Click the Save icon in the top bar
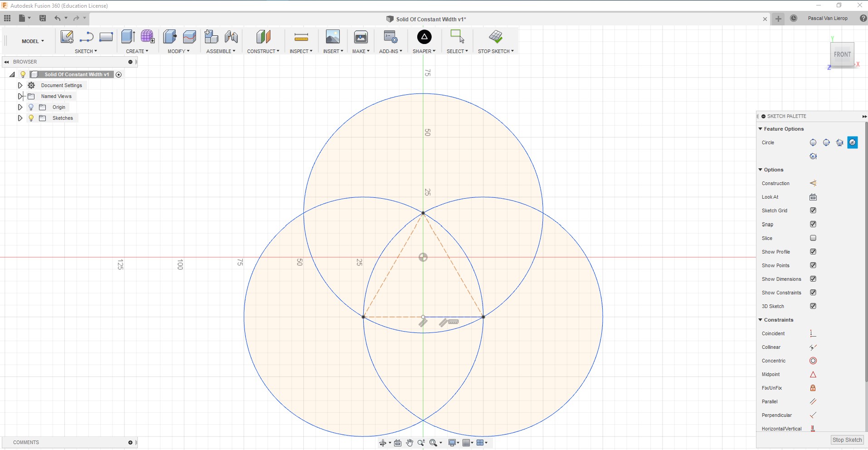Image resolution: width=868 pixels, height=450 pixels. point(43,18)
